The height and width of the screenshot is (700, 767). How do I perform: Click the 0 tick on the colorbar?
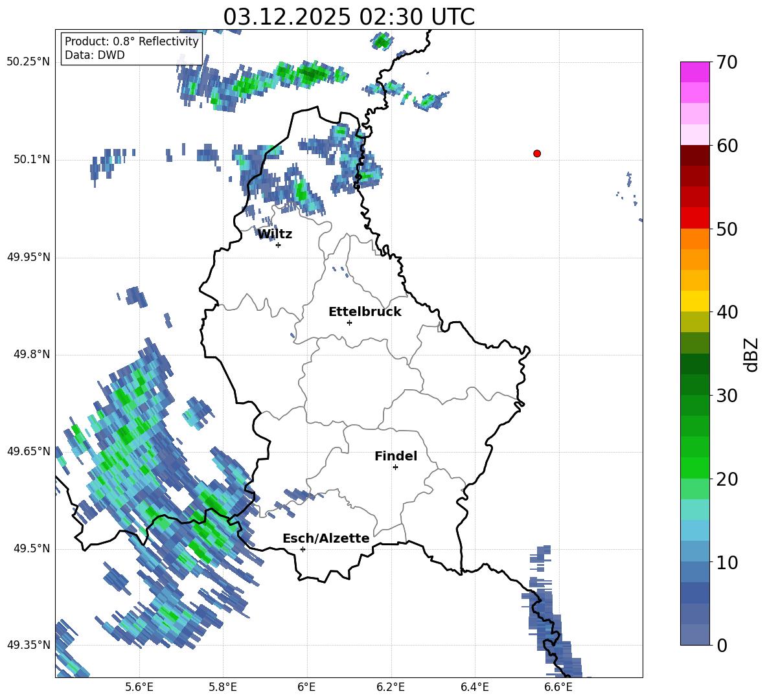722,645
